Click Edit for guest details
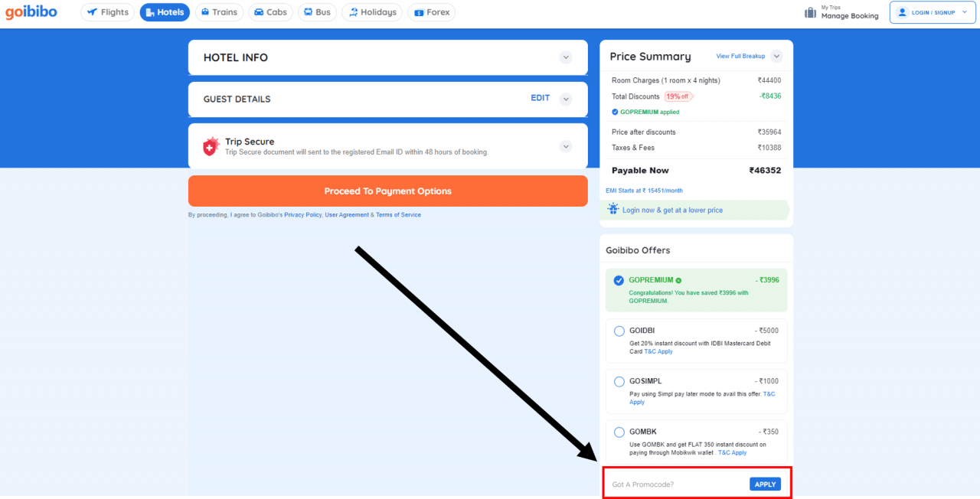The image size is (980, 499). (541, 98)
